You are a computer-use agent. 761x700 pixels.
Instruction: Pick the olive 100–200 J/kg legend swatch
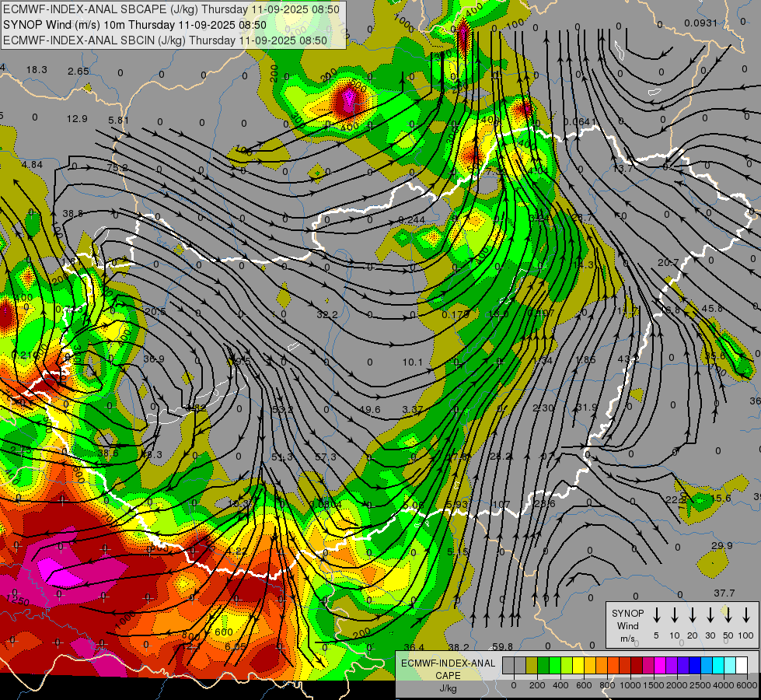[x=532, y=666]
